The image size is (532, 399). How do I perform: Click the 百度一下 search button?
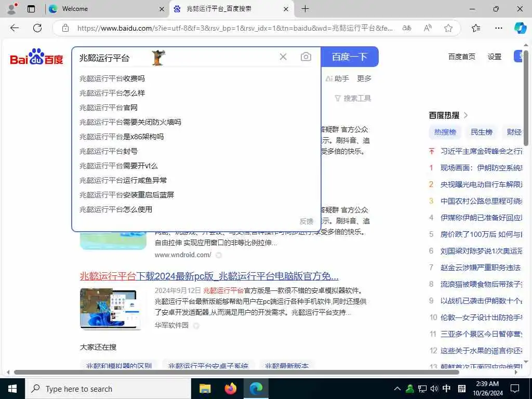[350, 57]
